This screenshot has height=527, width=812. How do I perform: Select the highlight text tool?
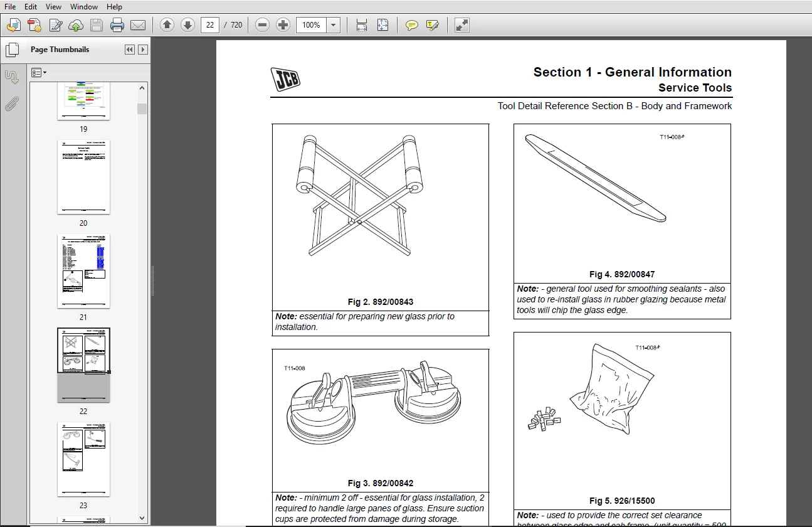(432, 25)
